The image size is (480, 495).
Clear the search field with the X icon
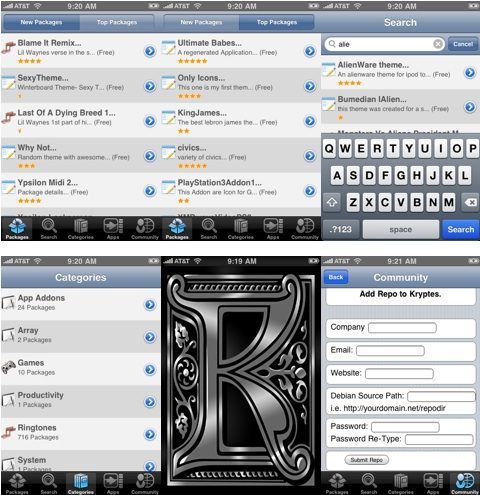coord(438,44)
